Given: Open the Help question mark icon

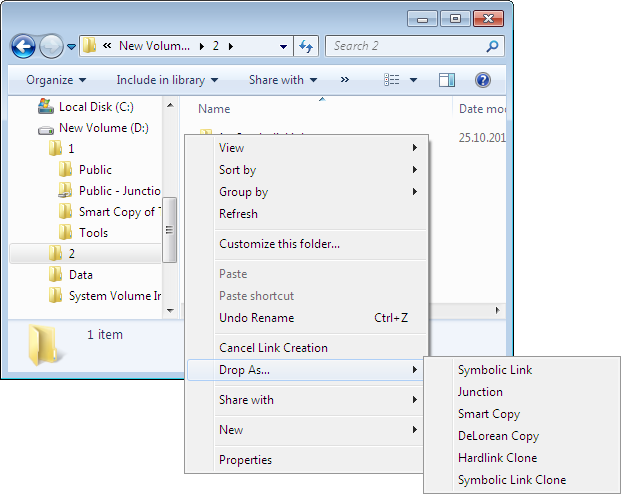Looking at the screenshot, I should 482,80.
